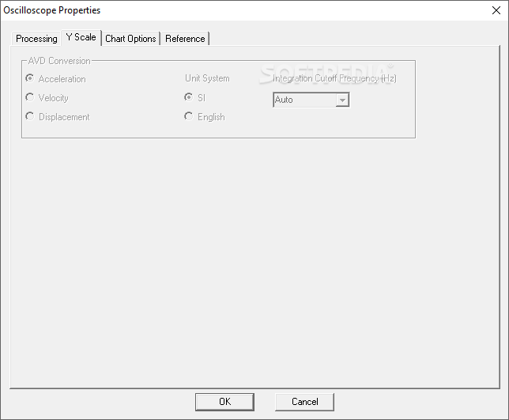Click the Acceleration label text
509x420 pixels.
62,79
